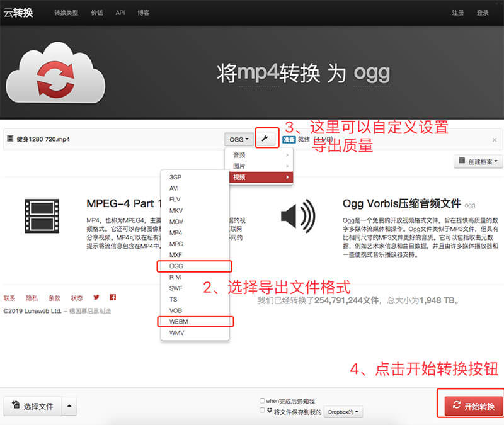Viewport: 504px width, 425px height.
Task: Tick the 将文件保存到我的 checkbox
Action: (x=262, y=411)
